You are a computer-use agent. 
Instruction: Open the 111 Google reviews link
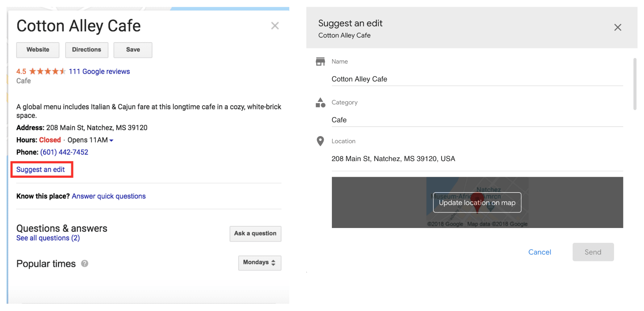click(99, 72)
